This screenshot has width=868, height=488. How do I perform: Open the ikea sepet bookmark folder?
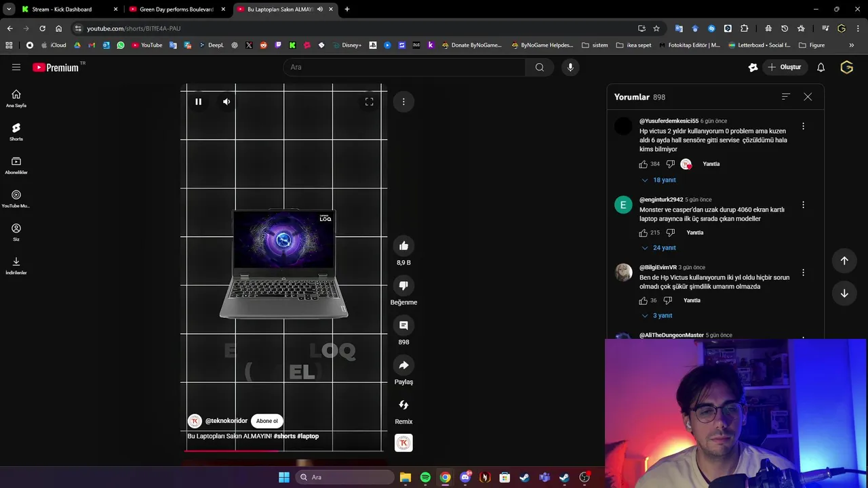[634, 45]
